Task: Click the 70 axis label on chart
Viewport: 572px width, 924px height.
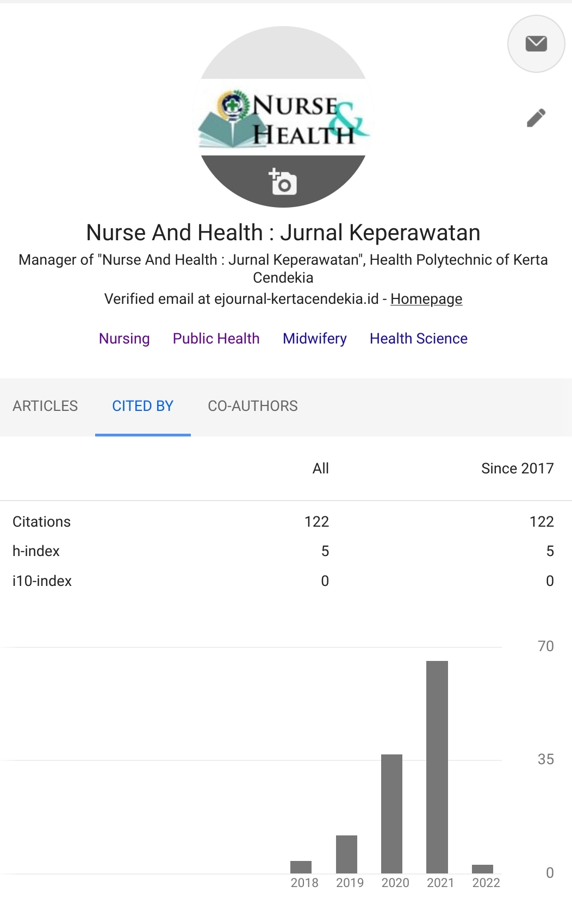Action: (546, 646)
